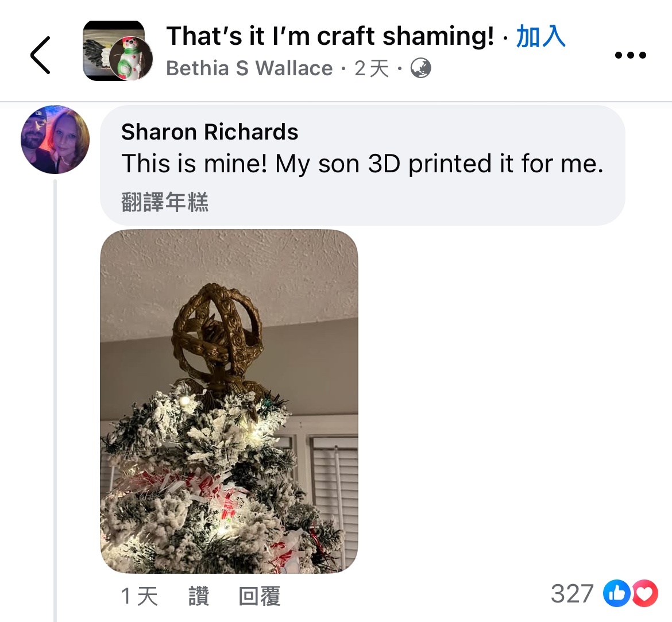Click the globe public privacy icon
The height and width of the screenshot is (622, 672).
click(420, 68)
